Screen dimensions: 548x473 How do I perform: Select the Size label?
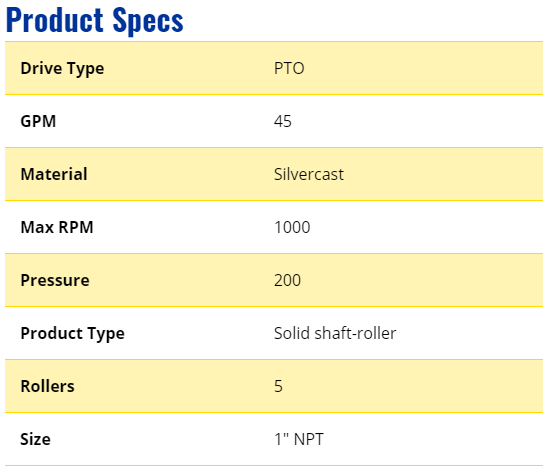click(x=35, y=439)
